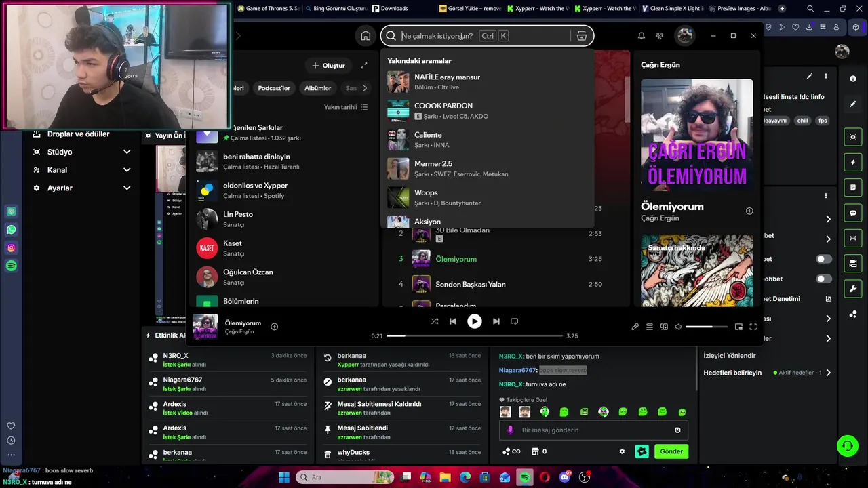Expand the Spotify library panel

click(x=364, y=66)
